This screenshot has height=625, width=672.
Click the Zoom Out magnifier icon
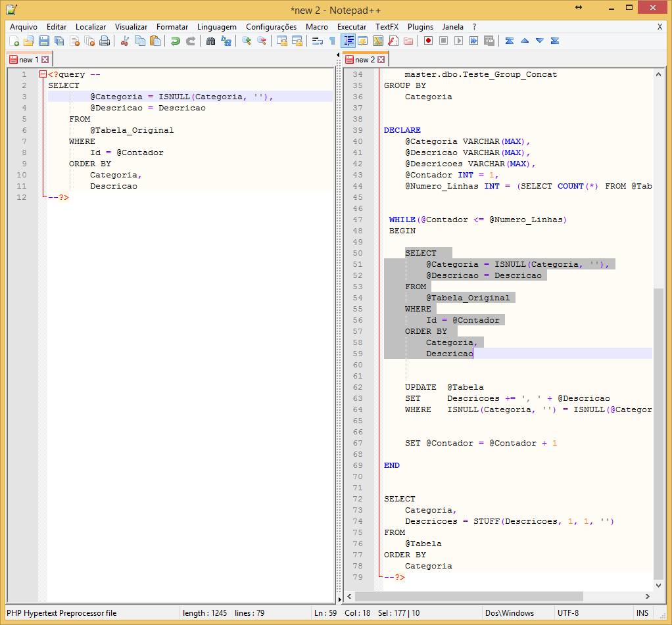[x=262, y=41]
